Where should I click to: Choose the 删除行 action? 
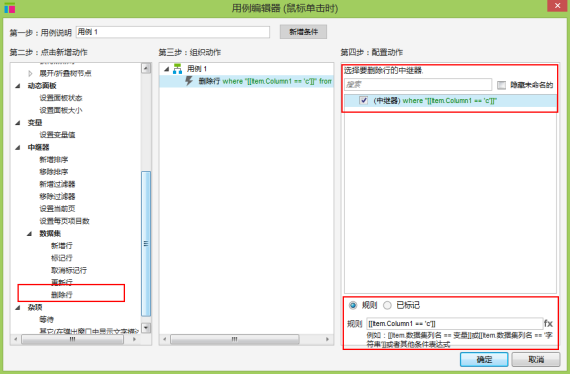62,295
